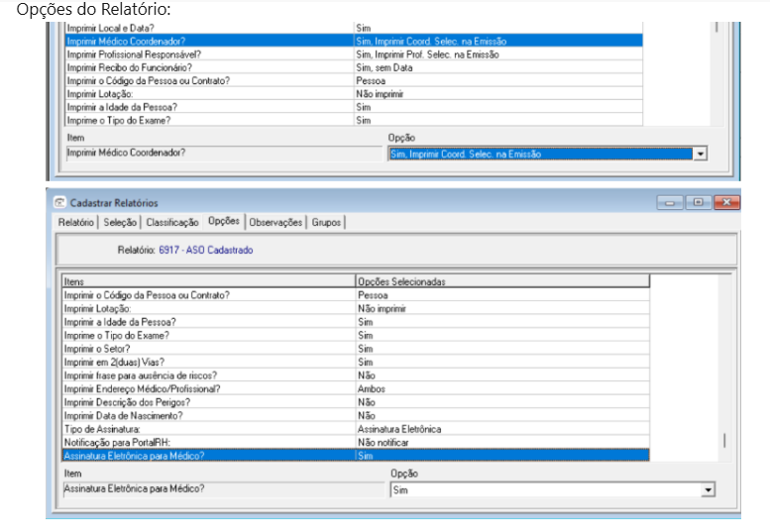Click the Cadastrar Relatórios window title icon
Image resolution: width=770 pixels, height=532 pixels.
tap(59, 203)
